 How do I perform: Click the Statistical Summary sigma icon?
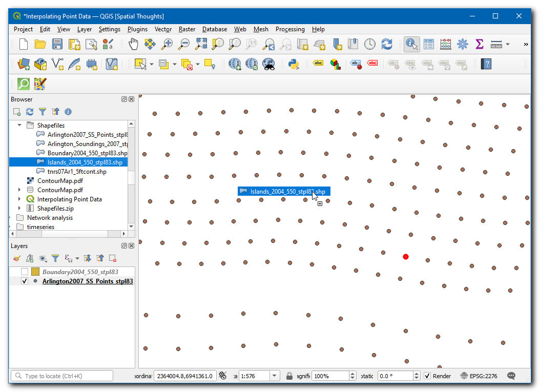(480, 45)
